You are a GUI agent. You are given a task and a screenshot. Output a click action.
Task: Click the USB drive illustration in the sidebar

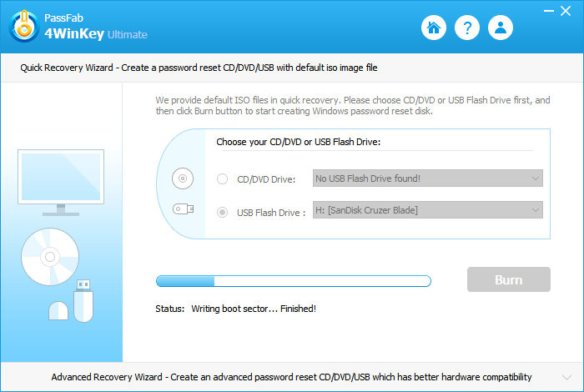coord(83,301)
